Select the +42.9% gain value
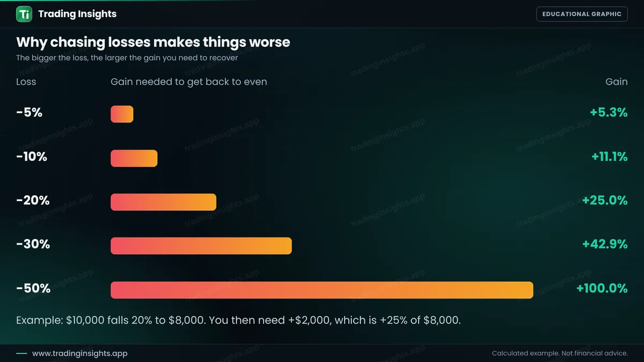The width and height of the screenshot is (644, 362). tap(605, 245)
